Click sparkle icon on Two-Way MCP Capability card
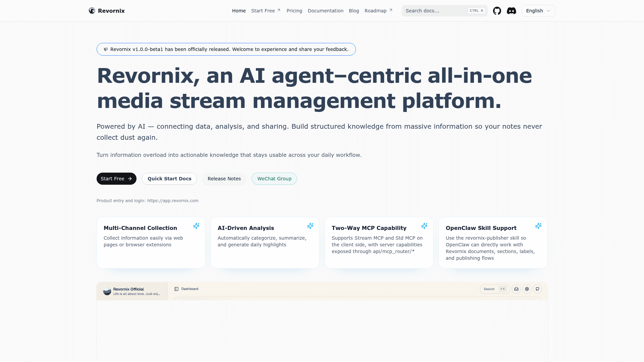Screen dimensions: 644x362 click(424, 226)
